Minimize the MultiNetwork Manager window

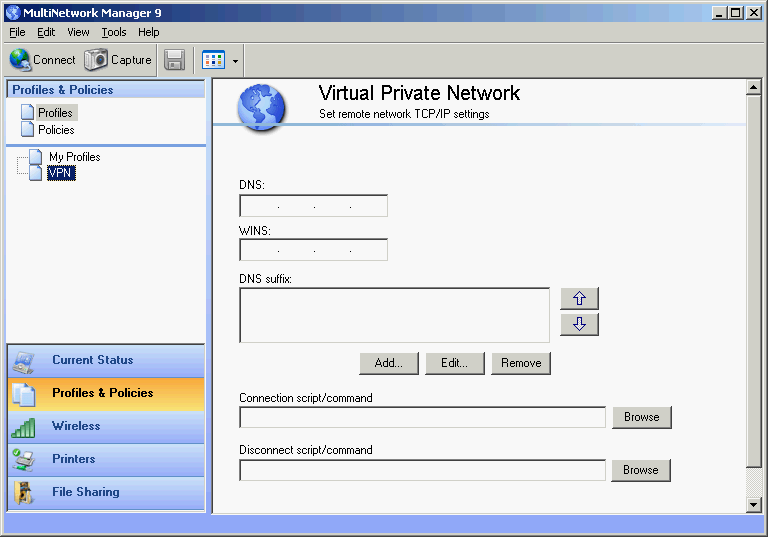(x=719, y=13)
